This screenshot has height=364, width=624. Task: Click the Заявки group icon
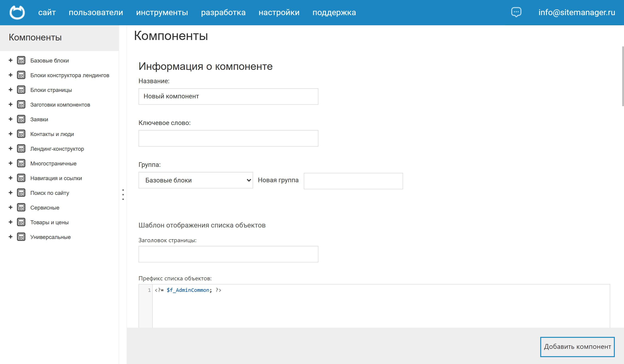coord(21,119)
